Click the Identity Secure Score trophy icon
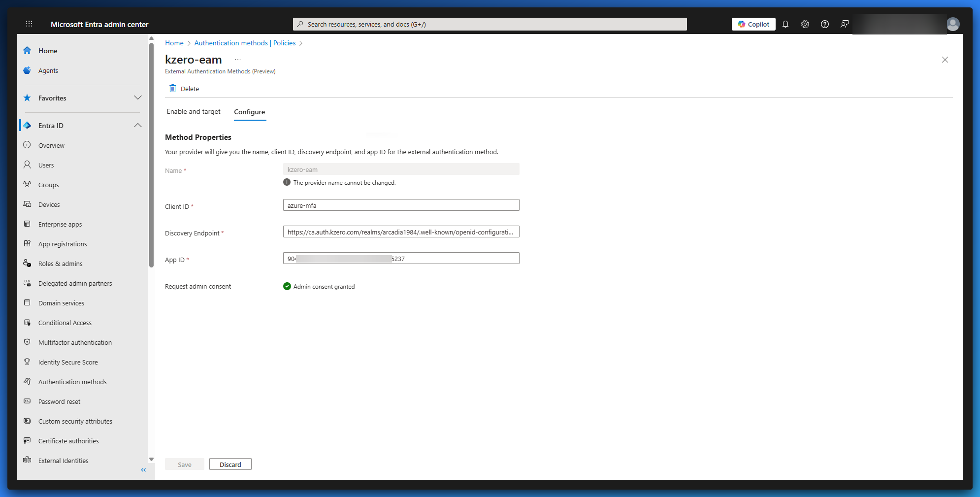Viewport: 980px width, 497px height. click(27, 362)
